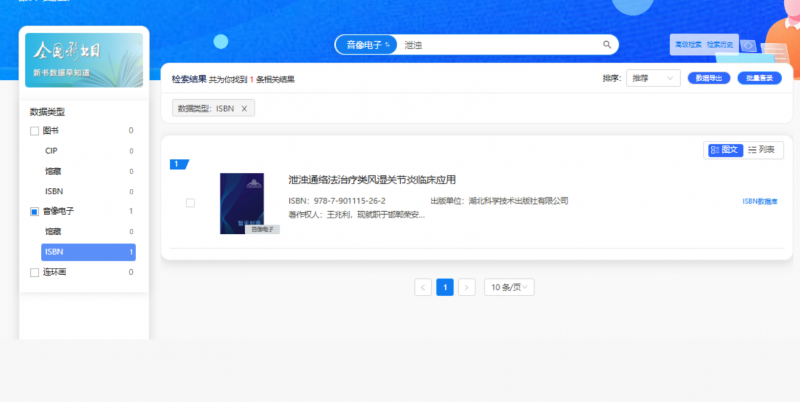Check the 连环画 checkbox
The image size is (800, 402).
34,272
